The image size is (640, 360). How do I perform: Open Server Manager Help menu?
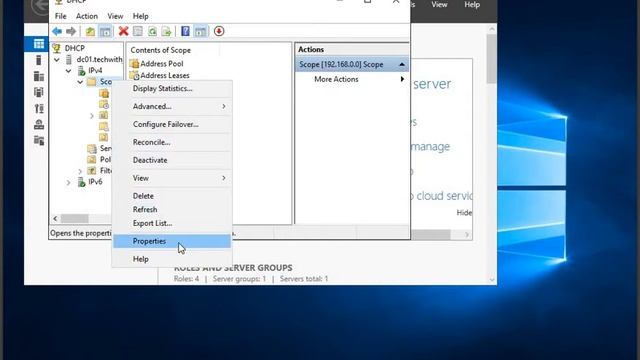coord(472,5)
